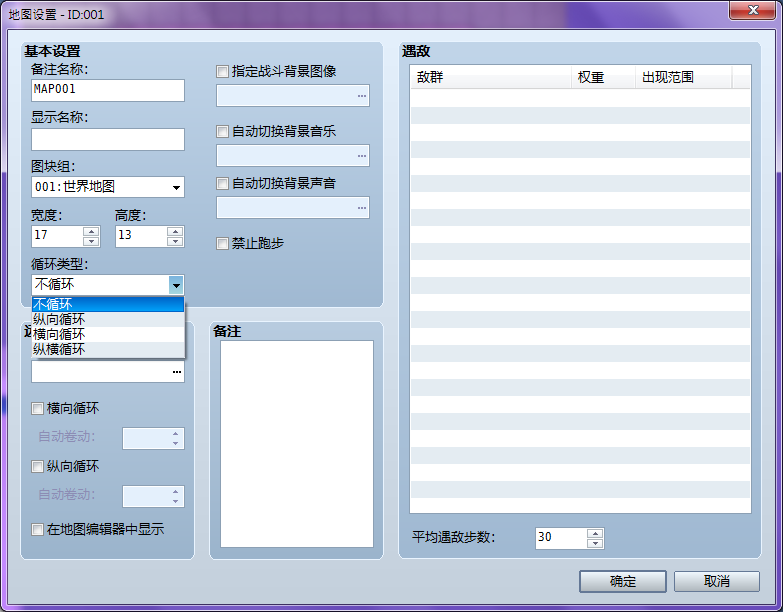Image resolution: width=783 pixels, height=612 pixels.
Task: Click the 备注名称 MAP001 text field
Action: pos(108,90)
